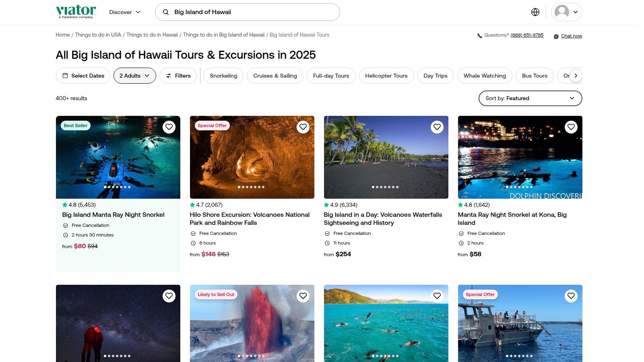
Task: Favorite the Big Island Manta Ray Night Snorkel
Action: click(x=169, y=127)
